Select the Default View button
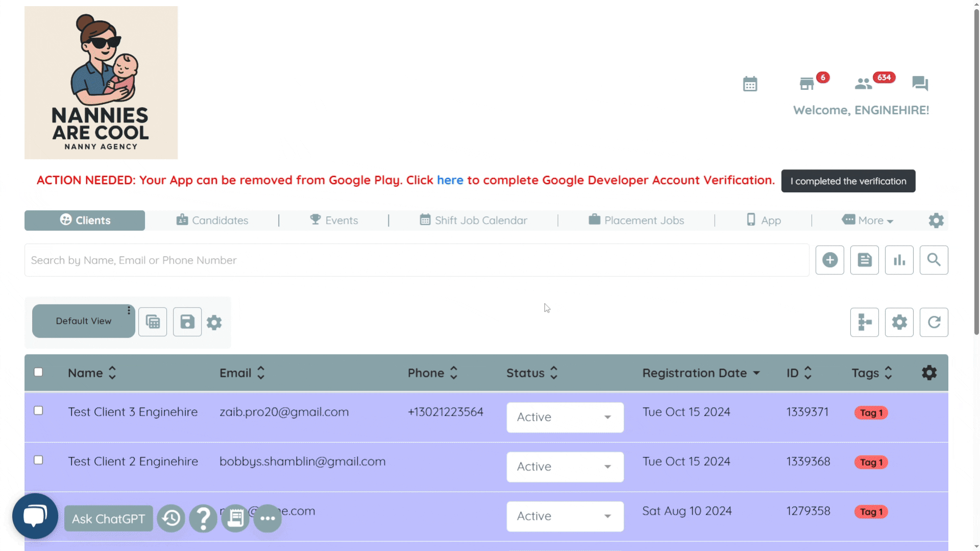Screen dimensions: 980x551 (84, 321)
